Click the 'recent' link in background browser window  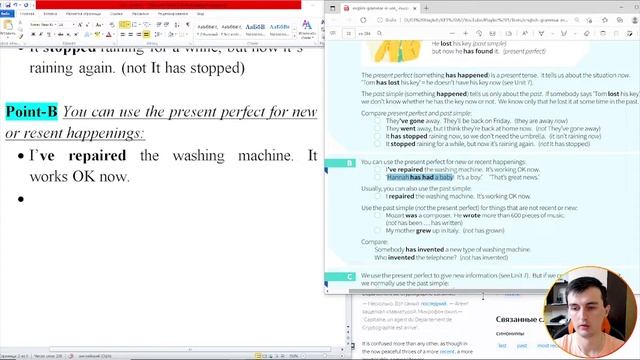(447, 351)
